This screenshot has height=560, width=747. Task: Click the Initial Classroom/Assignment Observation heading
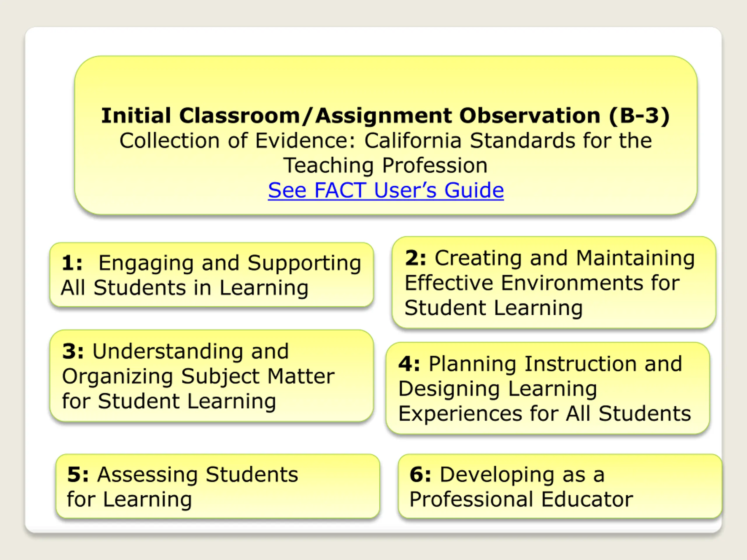click(386, 116)
